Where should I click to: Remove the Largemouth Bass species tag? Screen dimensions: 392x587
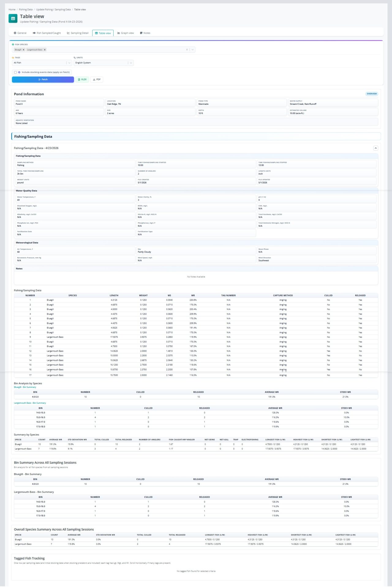45,50
